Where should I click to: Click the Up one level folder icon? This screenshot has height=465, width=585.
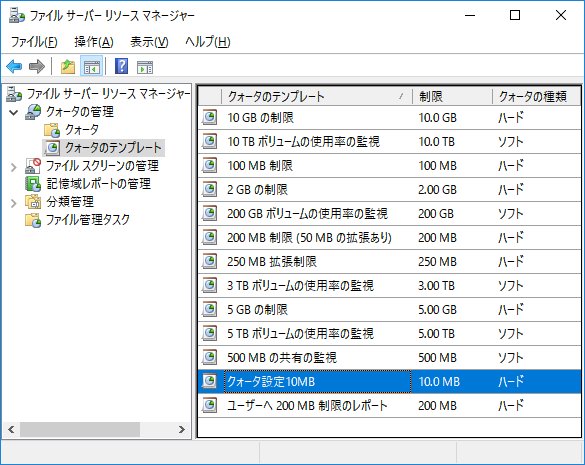68,67
